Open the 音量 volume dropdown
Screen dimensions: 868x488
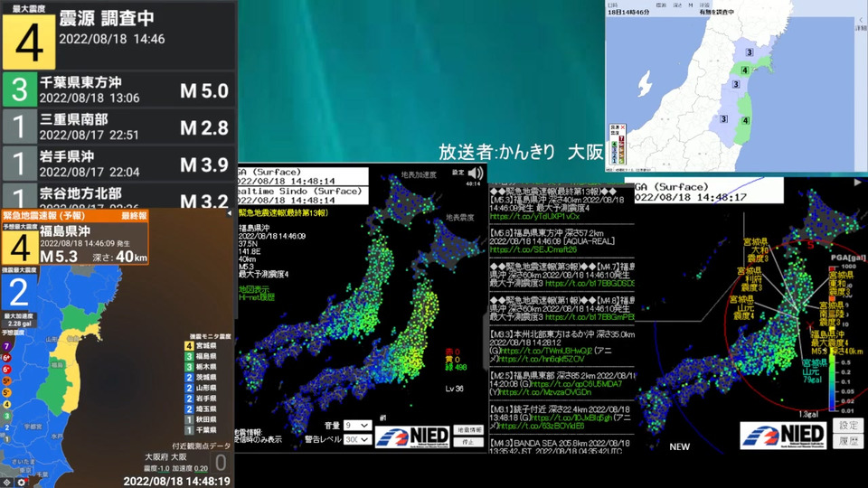point(357,426)
